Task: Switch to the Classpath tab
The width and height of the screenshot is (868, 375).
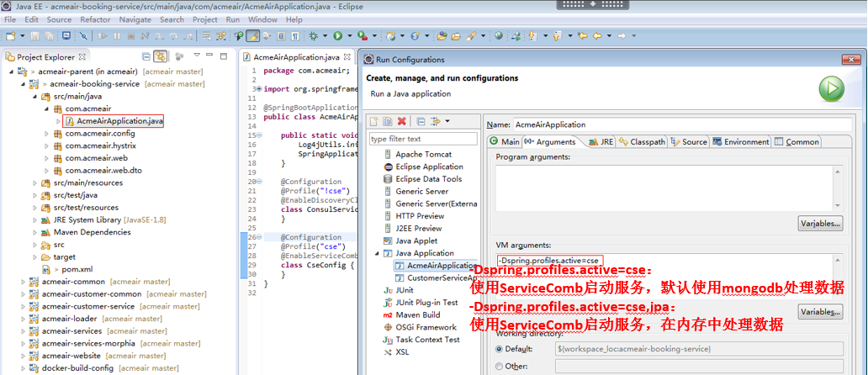Action: click(647, 142)
